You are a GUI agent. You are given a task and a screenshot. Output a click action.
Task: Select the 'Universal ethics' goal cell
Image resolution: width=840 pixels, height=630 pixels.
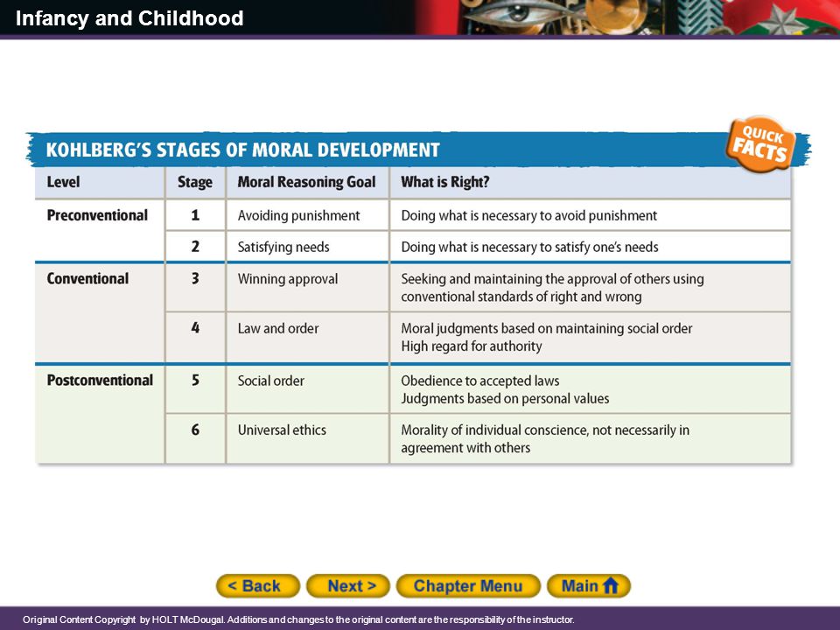point(307,438)
